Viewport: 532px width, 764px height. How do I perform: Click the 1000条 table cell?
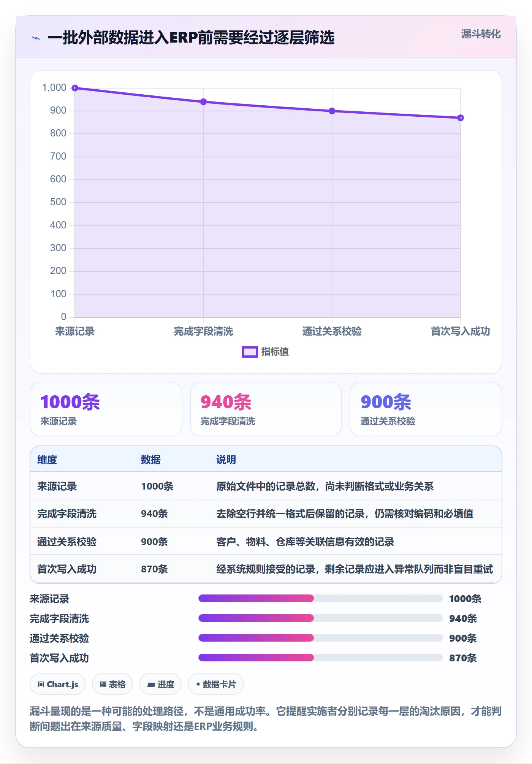(157, 487)
